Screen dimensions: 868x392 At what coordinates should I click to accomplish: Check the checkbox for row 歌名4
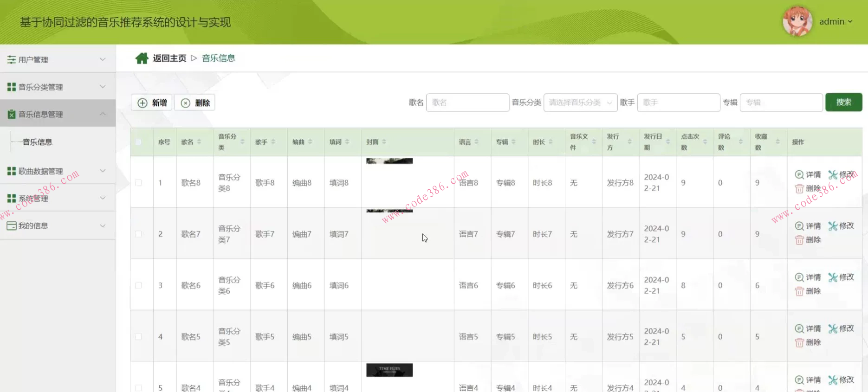[x=138, y=388]
